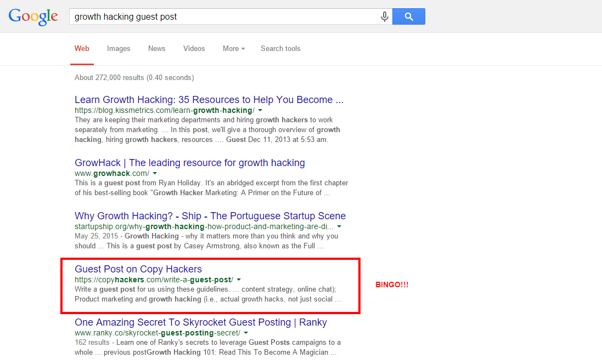602x364 pixels.
Task: Open 'GrowHack | The leading resource' result
Action: (190, 163)
